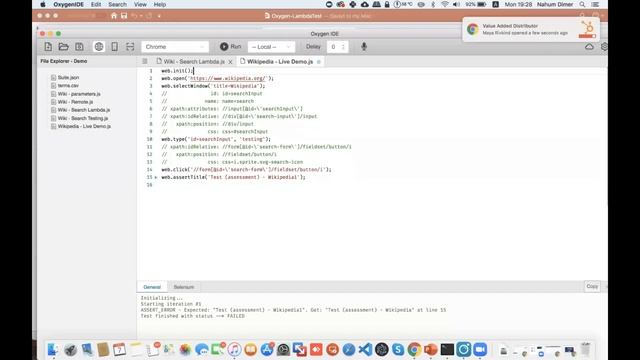Image resolution: width=640 pixels, height=360 pixels.
Task: Open PowerPoint from the Dock
Action: click(431, 349)
